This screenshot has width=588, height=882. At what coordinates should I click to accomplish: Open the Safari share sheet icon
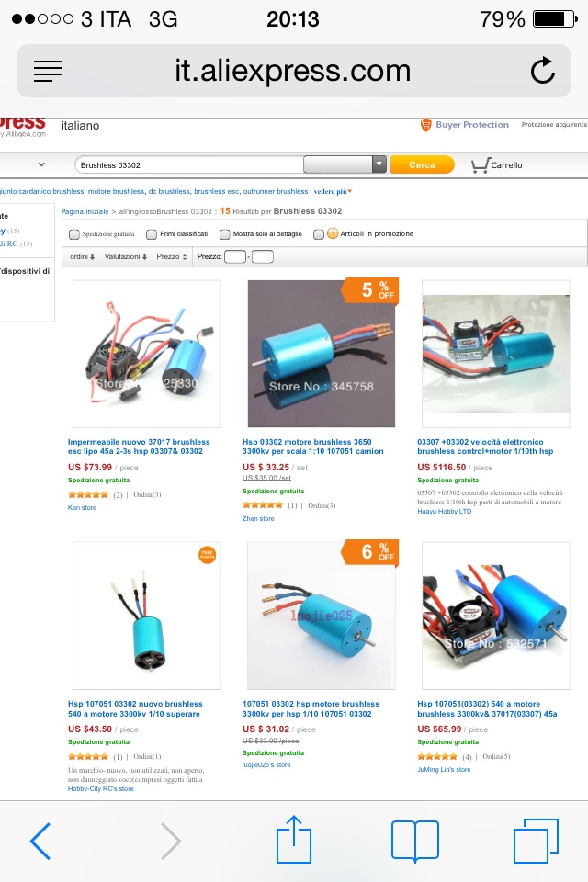point(294,839)
